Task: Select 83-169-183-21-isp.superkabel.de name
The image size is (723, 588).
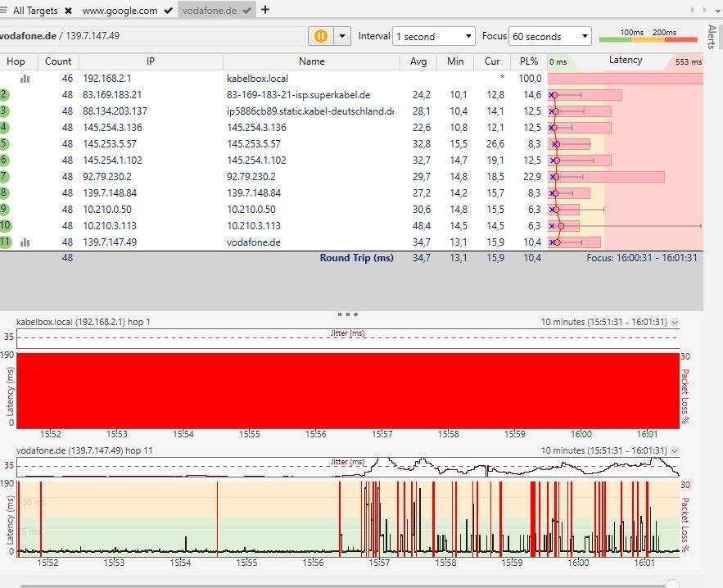Action: click(298, 95)
